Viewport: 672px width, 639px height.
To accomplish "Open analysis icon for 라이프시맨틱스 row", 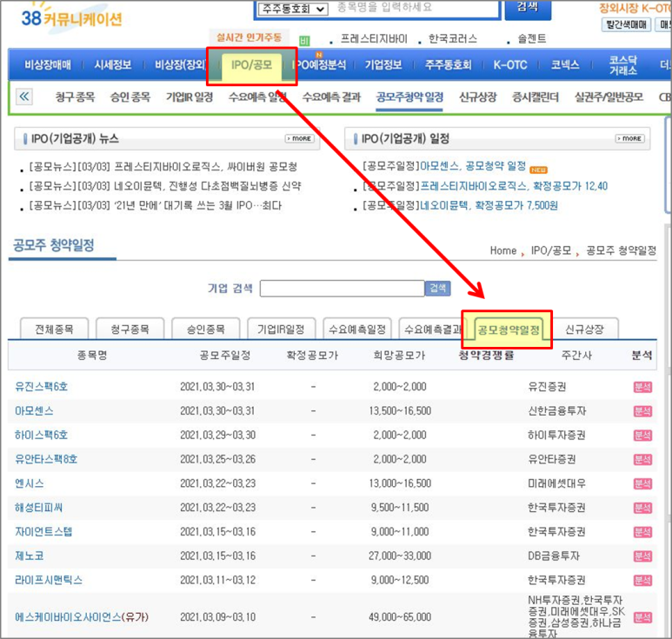I will tap(642, 580).
